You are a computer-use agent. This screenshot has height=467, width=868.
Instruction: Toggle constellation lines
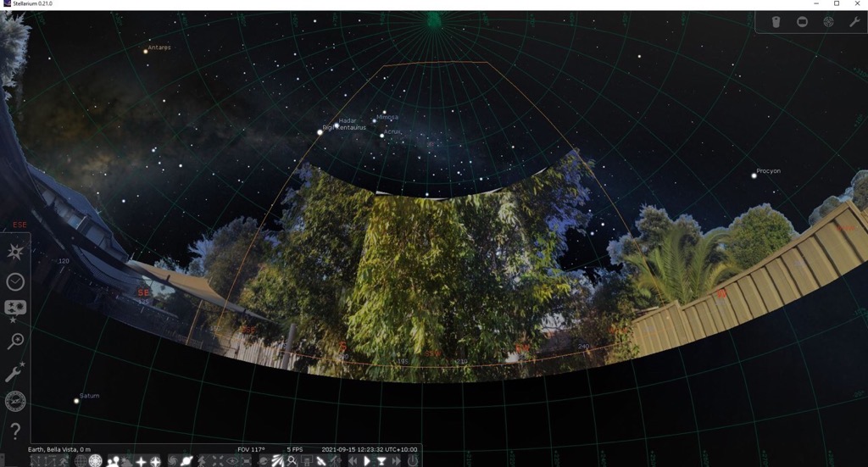click(x=36, y=460)
